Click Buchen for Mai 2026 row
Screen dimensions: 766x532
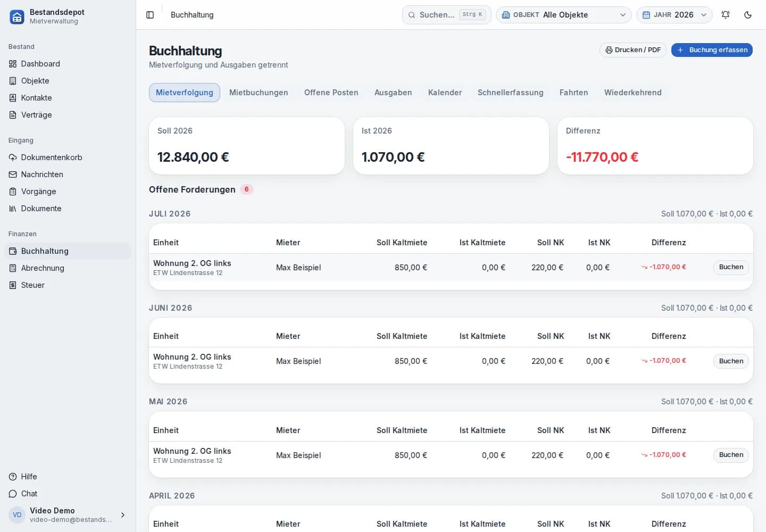(x=731, y=455)
